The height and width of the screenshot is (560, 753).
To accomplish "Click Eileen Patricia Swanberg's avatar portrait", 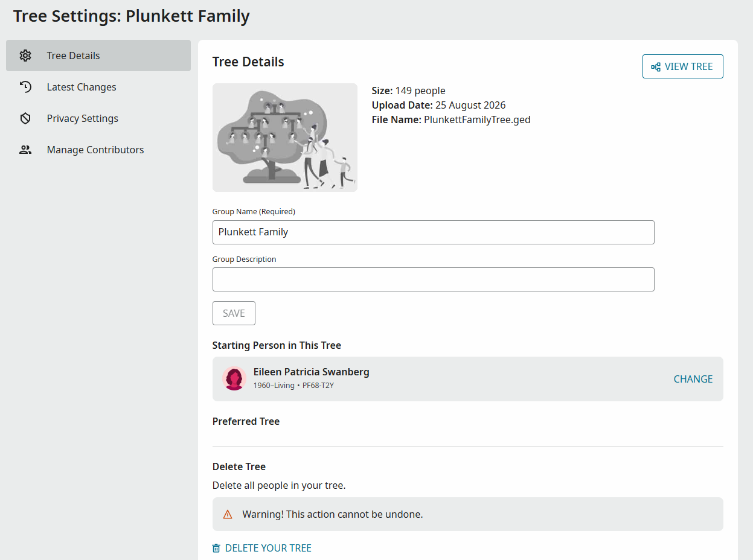I will [234, 378].
